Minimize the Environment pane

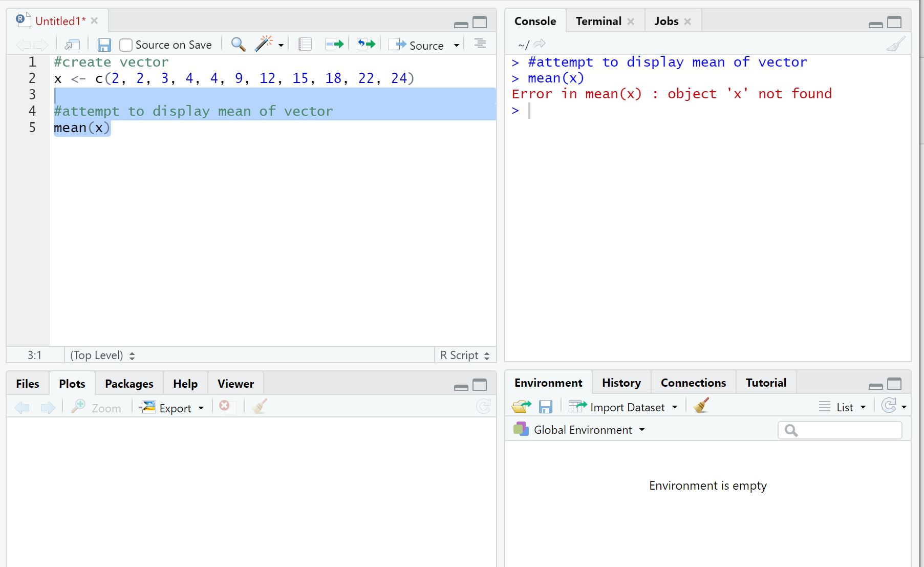(876, 386)
